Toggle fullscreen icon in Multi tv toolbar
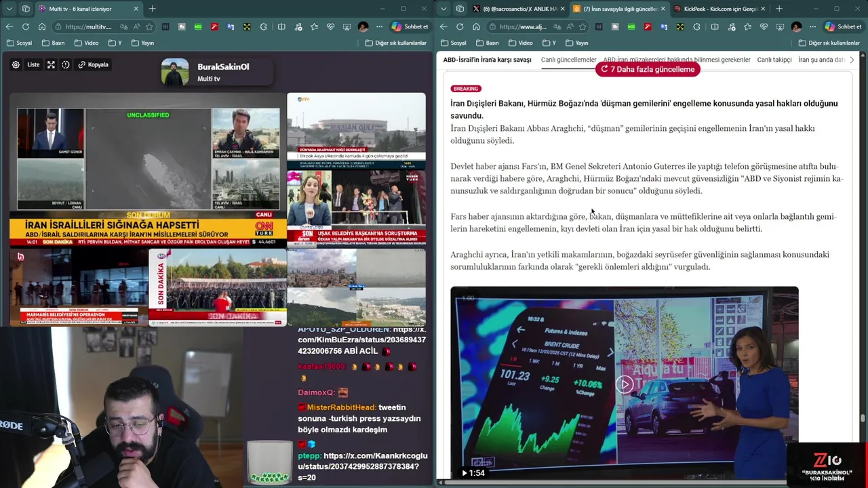Screen dimensions: 868x488 click(x=51, y=65)
